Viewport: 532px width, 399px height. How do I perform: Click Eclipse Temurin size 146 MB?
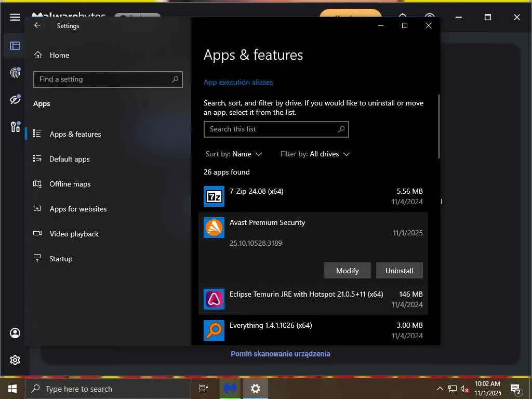(411, 294)
